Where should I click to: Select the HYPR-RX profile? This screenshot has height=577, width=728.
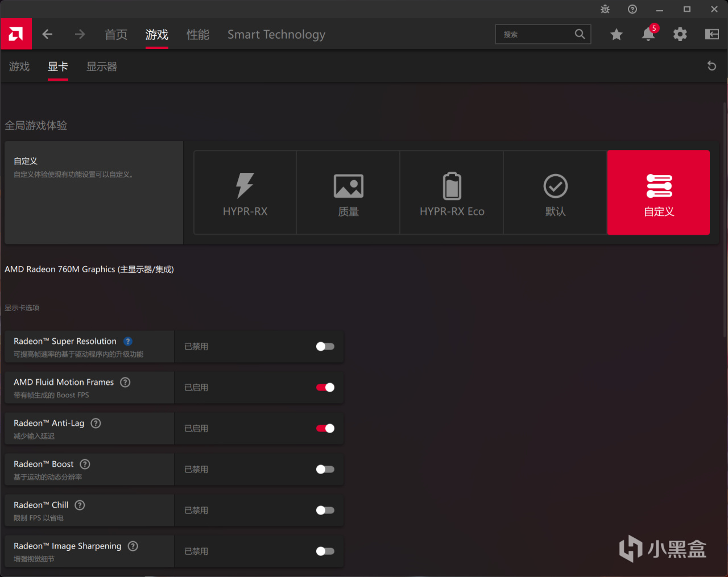[245, 193]
